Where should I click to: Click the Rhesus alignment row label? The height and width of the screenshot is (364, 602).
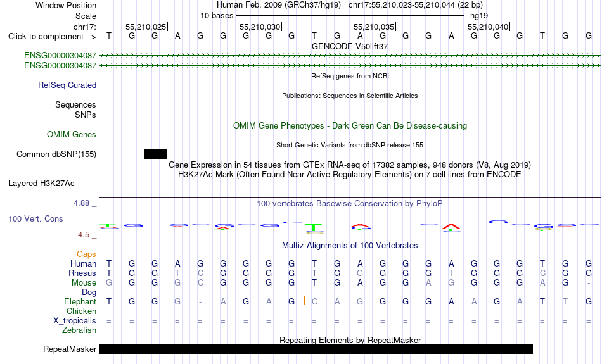tap(82, 273)
